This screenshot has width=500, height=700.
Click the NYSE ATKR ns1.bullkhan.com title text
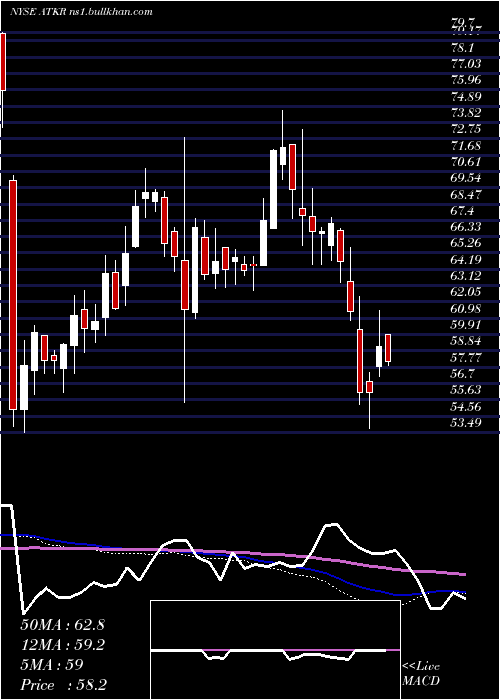tap(82, 12)
